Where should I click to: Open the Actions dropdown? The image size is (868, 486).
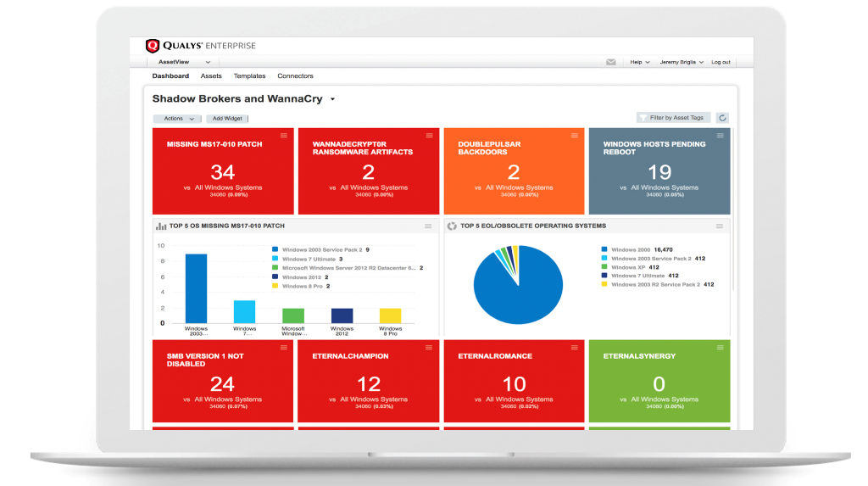pos(177,119)
